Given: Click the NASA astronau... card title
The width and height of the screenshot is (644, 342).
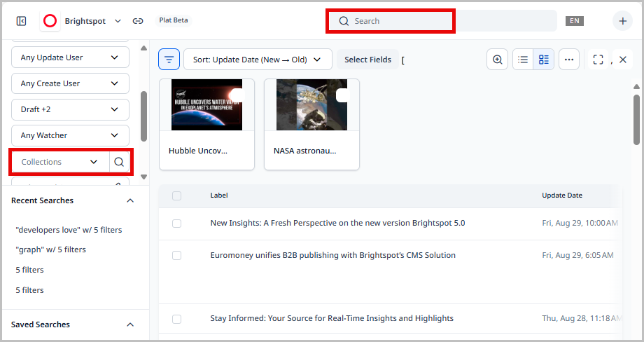Looking at the screenshot, I should coord(304,151).
